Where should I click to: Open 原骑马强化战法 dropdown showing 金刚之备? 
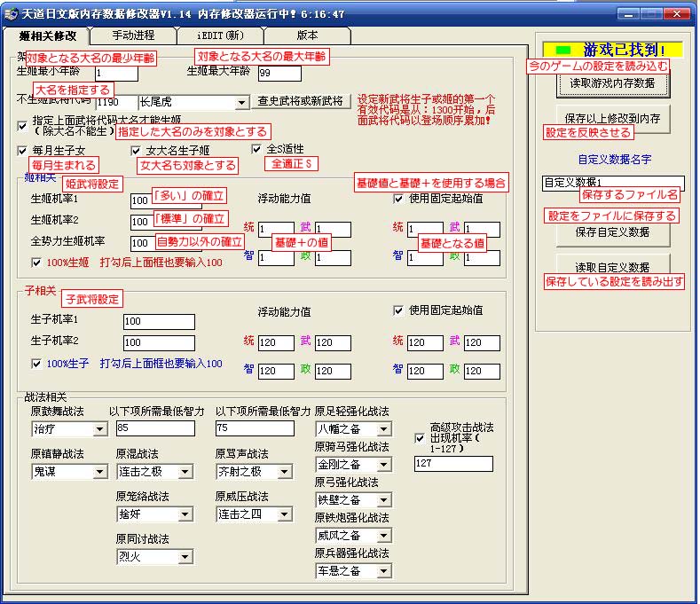[383, 465]
